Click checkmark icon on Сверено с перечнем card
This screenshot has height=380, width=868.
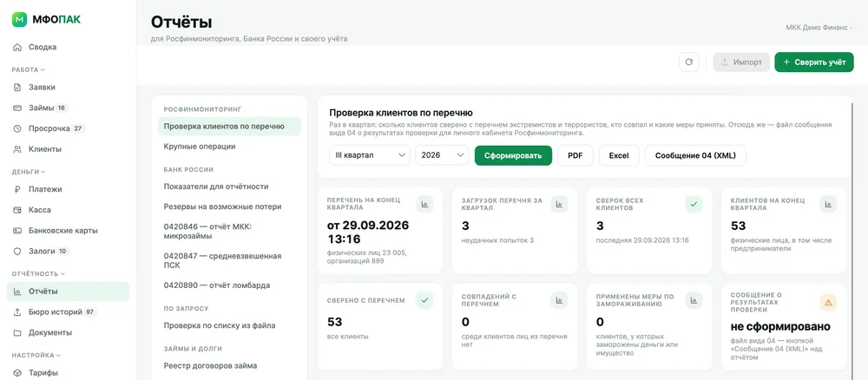click(x=425, y=300)
